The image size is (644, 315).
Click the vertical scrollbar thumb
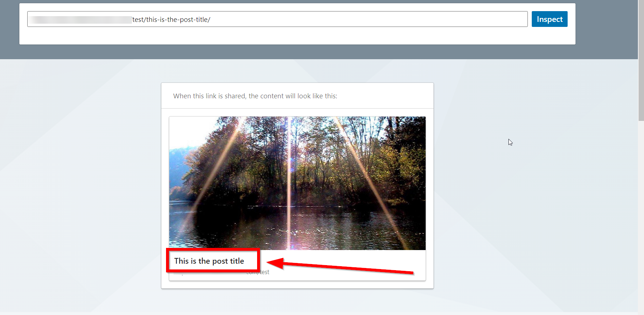(641, 60)
